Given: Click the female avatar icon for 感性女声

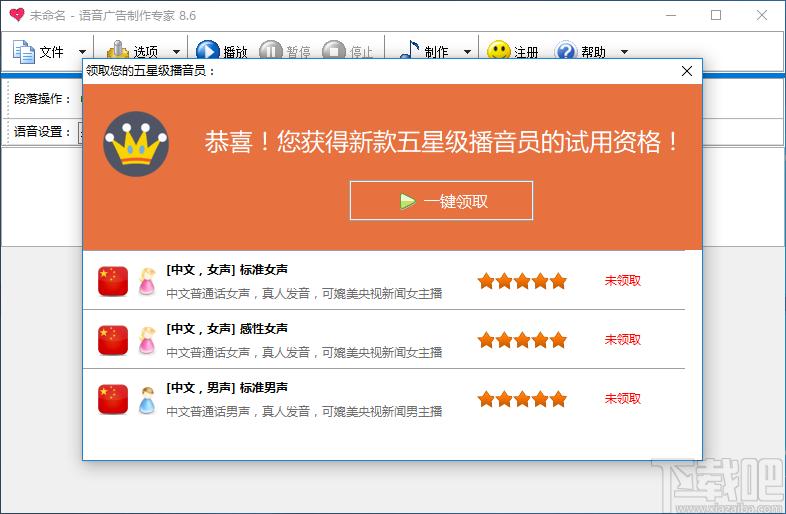Looking at the screenshot, I should pyautogui.click(x=147, y=340).
